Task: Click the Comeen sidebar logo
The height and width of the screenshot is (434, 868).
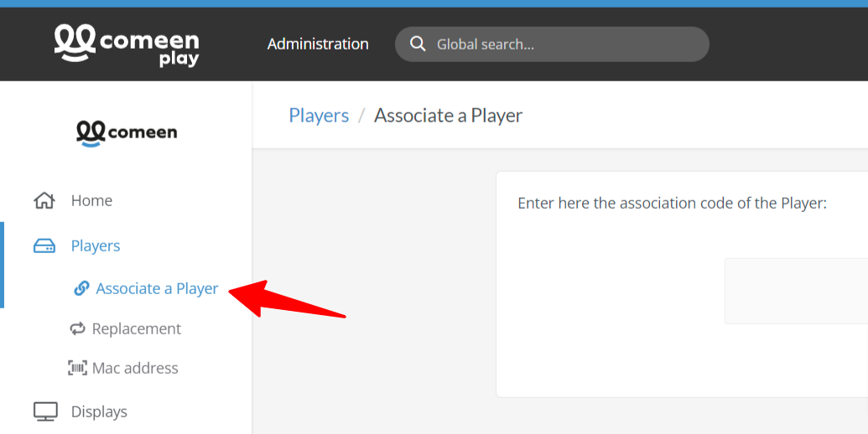Action: 127,133
